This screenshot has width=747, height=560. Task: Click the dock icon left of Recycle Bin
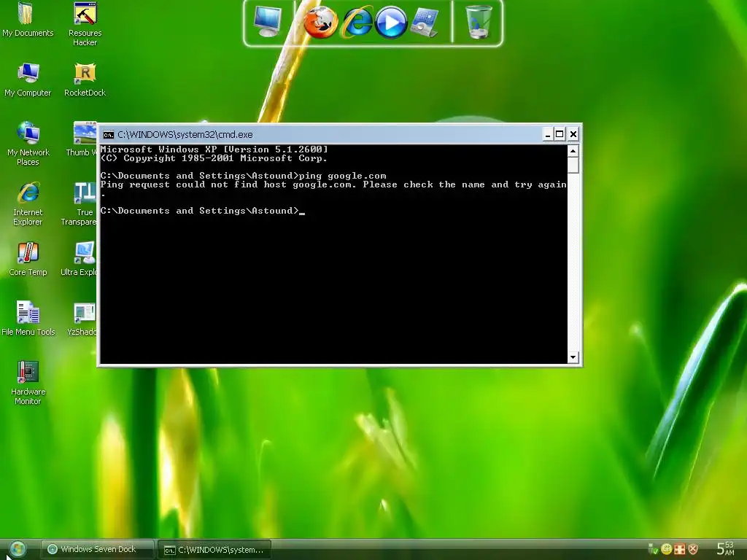coord(424,22)
